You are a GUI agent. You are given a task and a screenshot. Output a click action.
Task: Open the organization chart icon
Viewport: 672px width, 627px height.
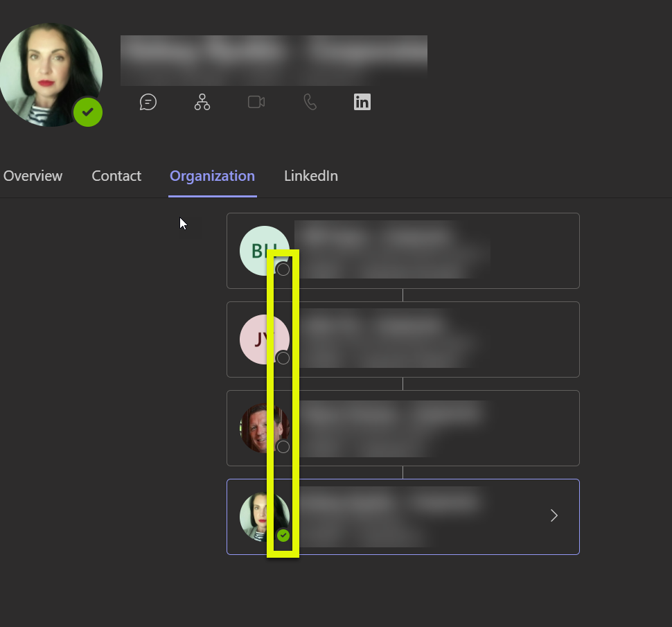pos(202,102)
